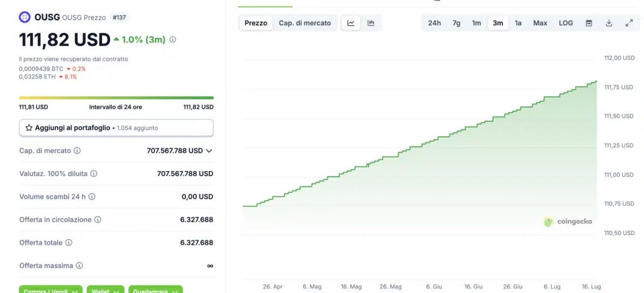Image resolution: width=644 pixels, height=293 pixels.
Task: Open the Guadagnare button menu
Action: tap(155, 290)
